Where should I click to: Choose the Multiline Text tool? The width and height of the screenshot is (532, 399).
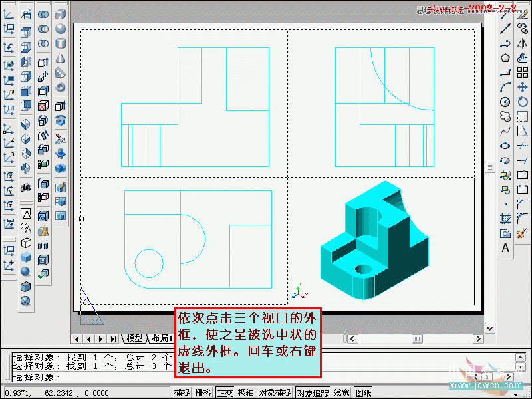505,248
